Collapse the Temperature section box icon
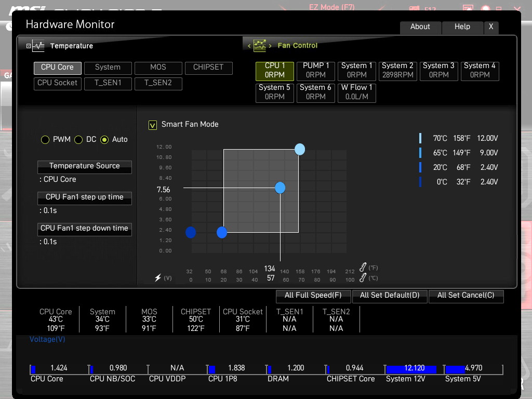Screen dimensions: 532x399 [29, 46]
